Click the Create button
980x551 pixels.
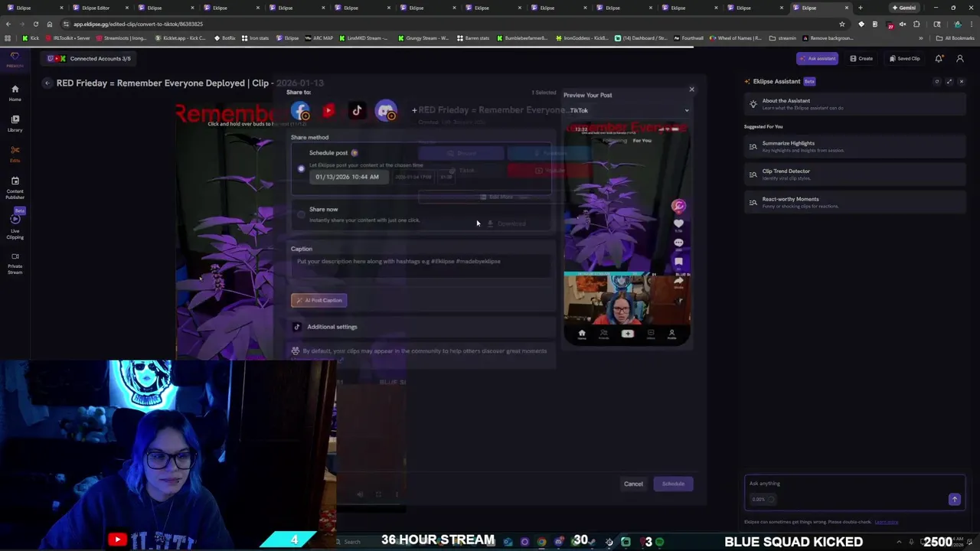pos(861,58)
